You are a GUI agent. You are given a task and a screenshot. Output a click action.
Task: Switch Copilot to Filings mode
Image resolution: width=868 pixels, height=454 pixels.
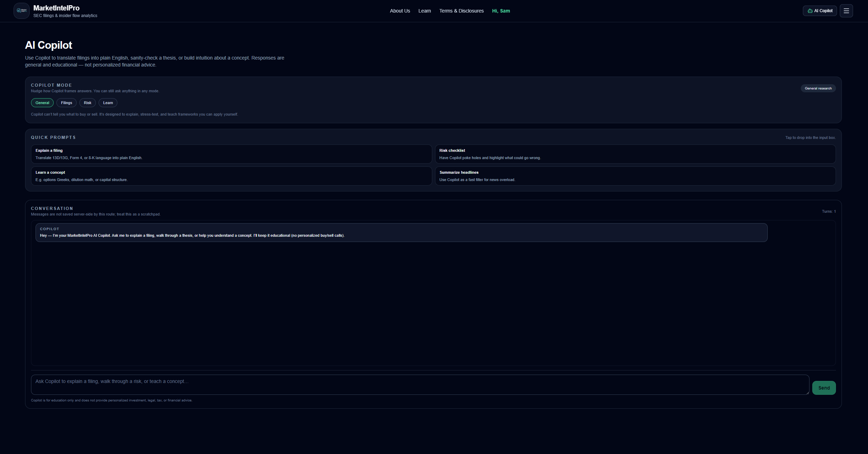(66, 103)
